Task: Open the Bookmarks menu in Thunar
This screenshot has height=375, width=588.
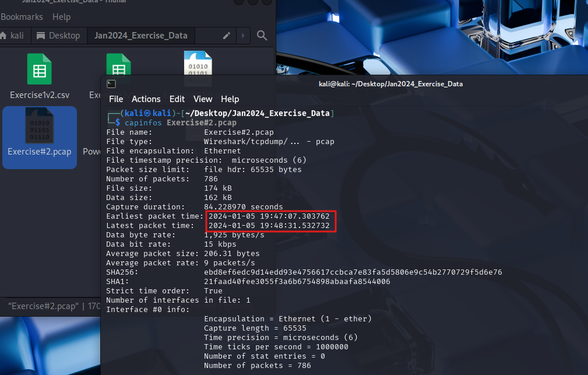Action: [20, 17]
